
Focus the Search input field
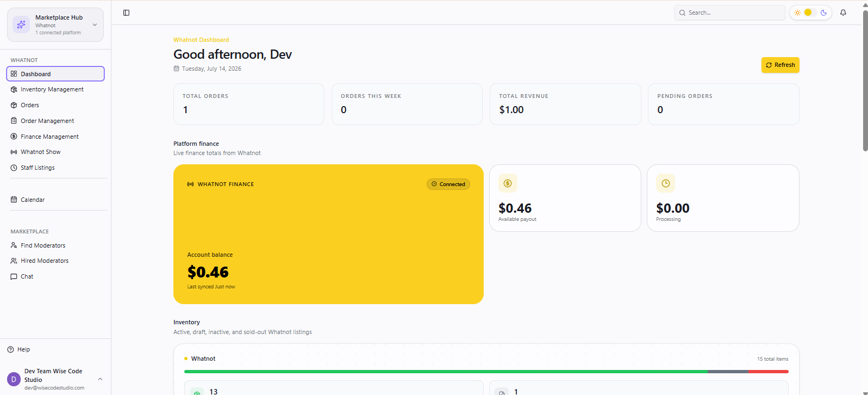(x=730, y=13)
